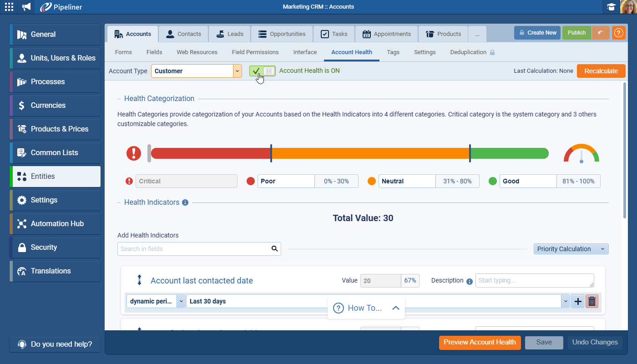This screenshot has height=364, width=637.
Task: Click the Health Indicators info icon
Action: (x=185, y=202)
